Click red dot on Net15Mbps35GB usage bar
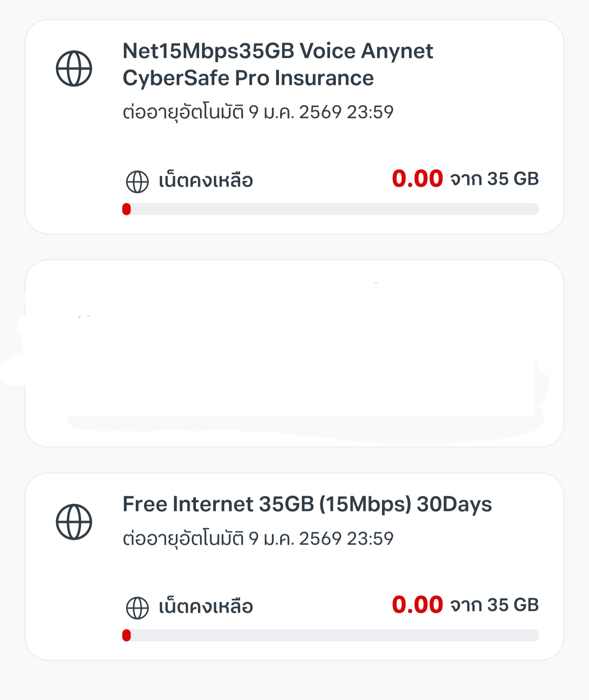This screenshot has width=589, height=700. pos(127,209)
